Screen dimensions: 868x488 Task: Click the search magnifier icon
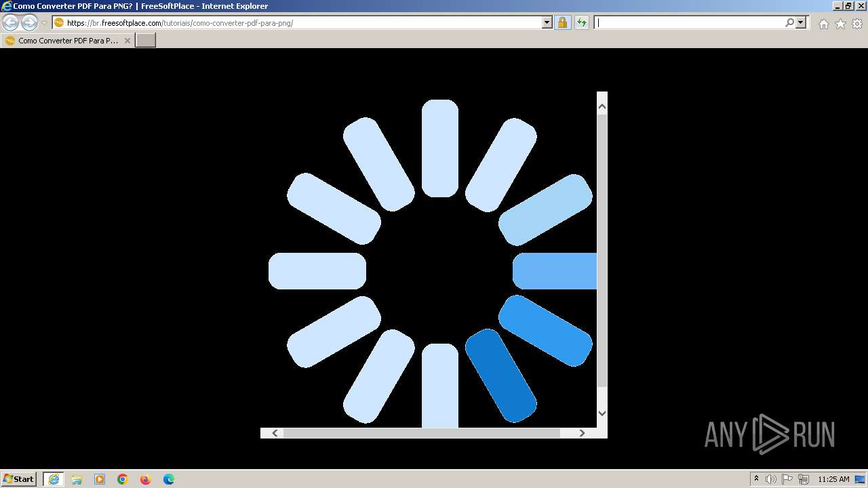pos(789,22)
